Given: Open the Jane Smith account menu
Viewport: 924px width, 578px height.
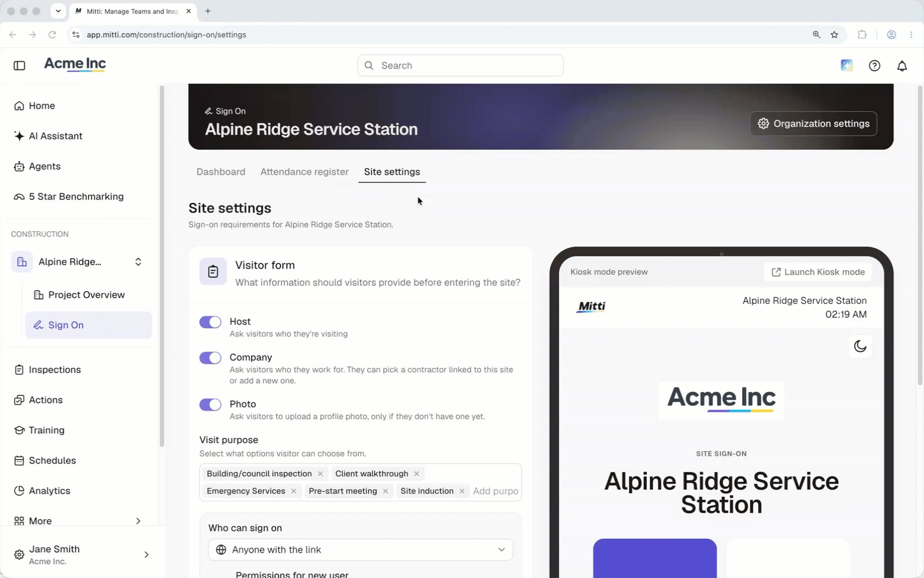Looking at the screenshot, I should [x=81, y=555].
